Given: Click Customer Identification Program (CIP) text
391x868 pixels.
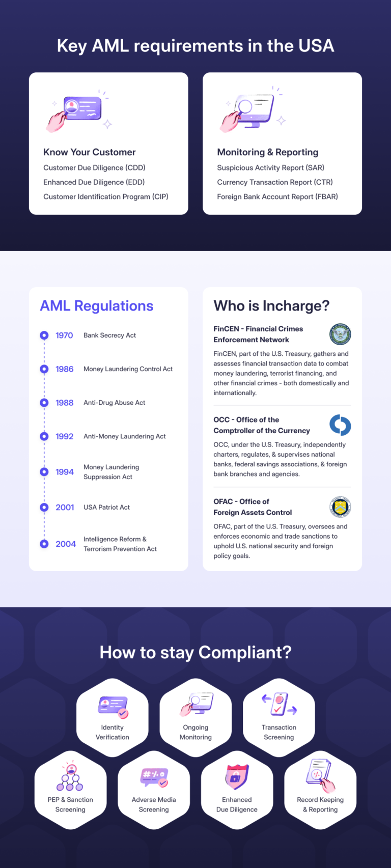Looking at the screenshot, I should tap(105, 197).
